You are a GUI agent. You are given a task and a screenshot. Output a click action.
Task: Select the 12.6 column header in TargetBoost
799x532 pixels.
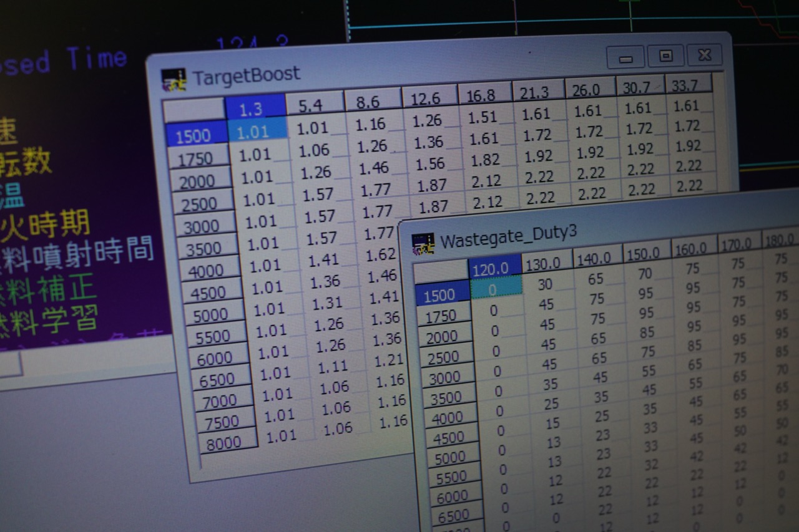coord(429,97)
